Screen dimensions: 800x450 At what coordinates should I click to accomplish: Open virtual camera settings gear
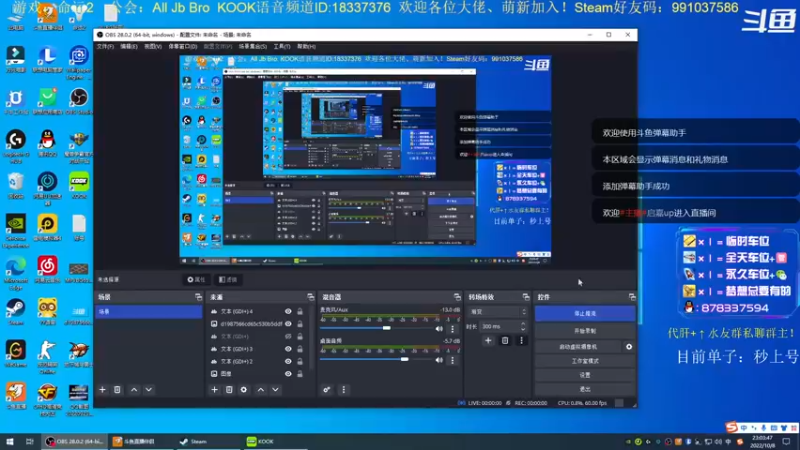(x=629, y=346)
